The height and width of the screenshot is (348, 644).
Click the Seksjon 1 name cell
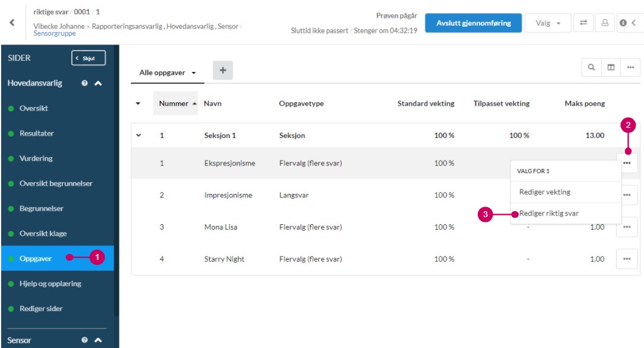point(220,136)
